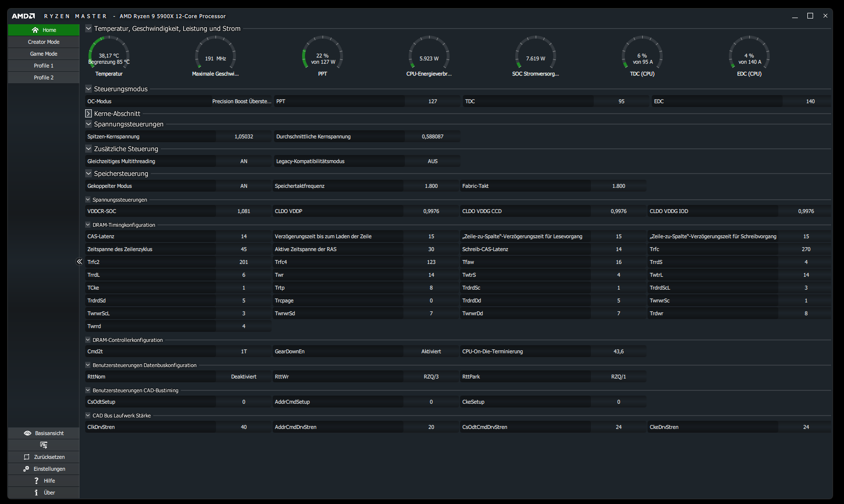This screenshot has height=504, width=844.
Task: Click the TDC (CPU) gauge dial
Action: (642, 53)
